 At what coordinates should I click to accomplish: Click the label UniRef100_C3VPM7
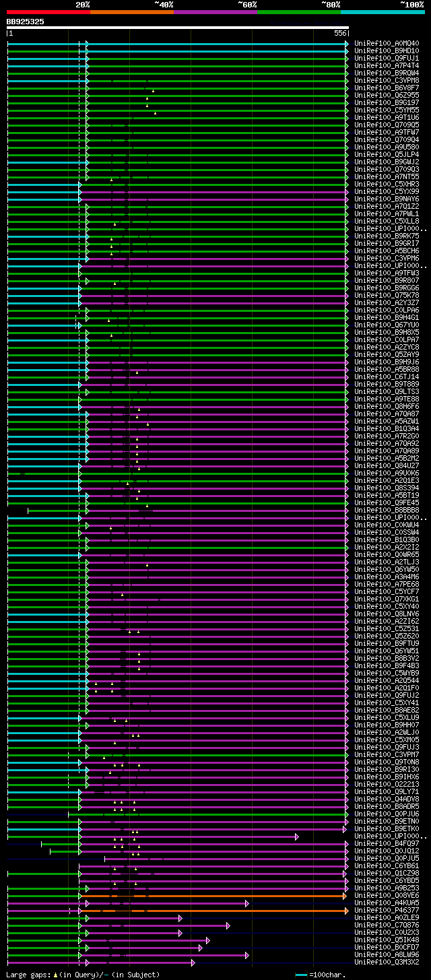pos(387,754)
